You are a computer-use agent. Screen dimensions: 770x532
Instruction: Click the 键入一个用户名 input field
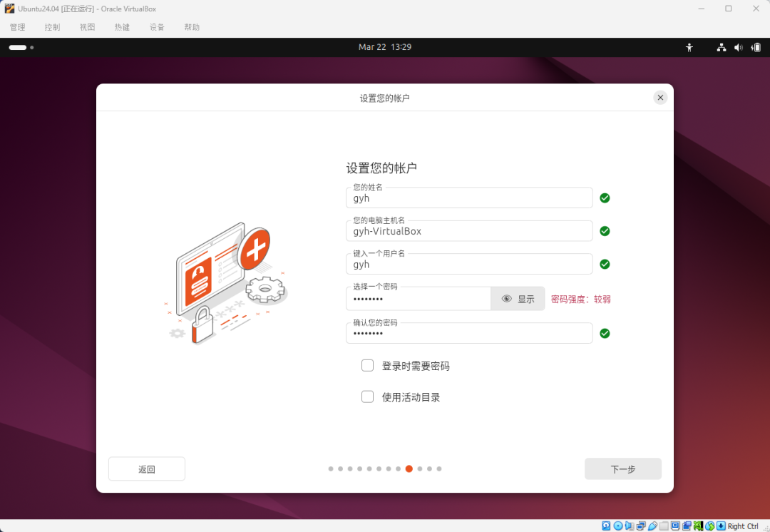click(x=468, y=264)
